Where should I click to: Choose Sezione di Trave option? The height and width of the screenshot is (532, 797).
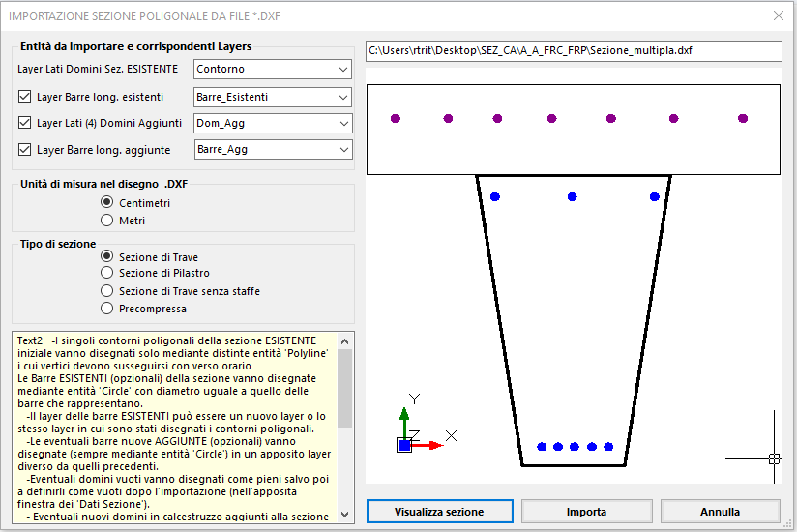click(106, 256)
